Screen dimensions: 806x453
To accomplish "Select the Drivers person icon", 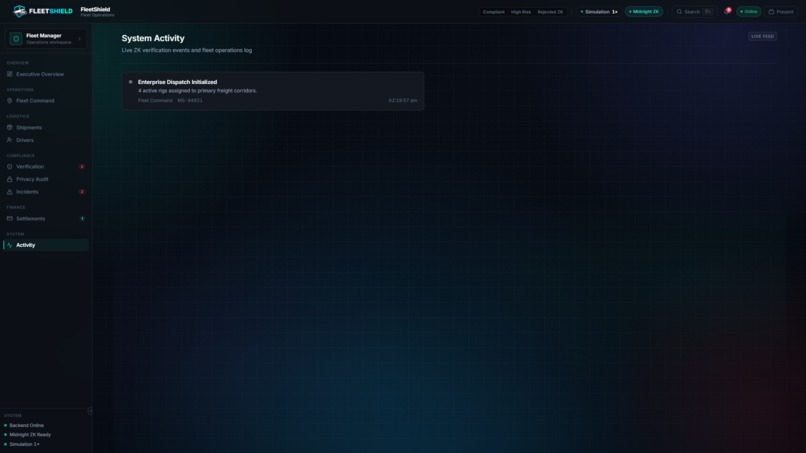I will coord(9,140).
